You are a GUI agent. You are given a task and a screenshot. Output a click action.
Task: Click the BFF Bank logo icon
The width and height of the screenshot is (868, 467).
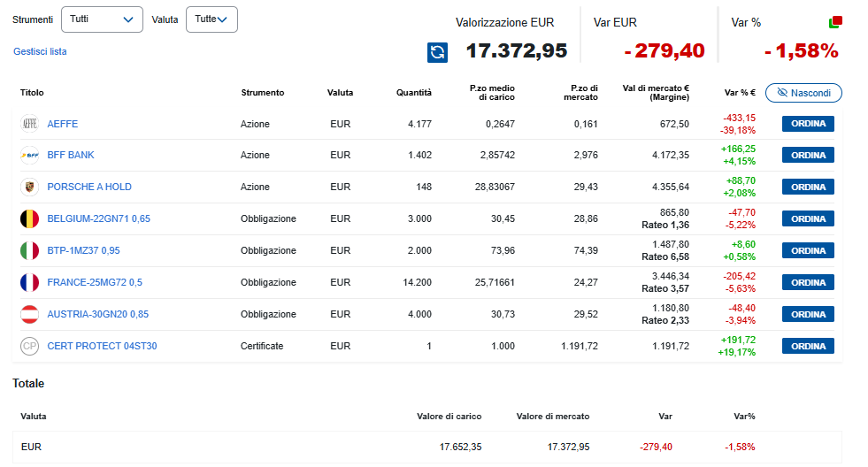30,155
